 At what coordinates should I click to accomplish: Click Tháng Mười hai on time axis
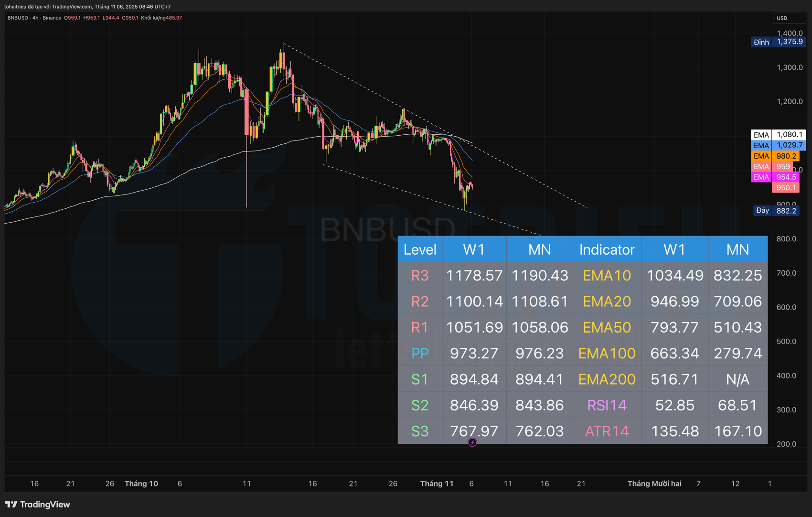pyautogui.click(x=654, y=484)
